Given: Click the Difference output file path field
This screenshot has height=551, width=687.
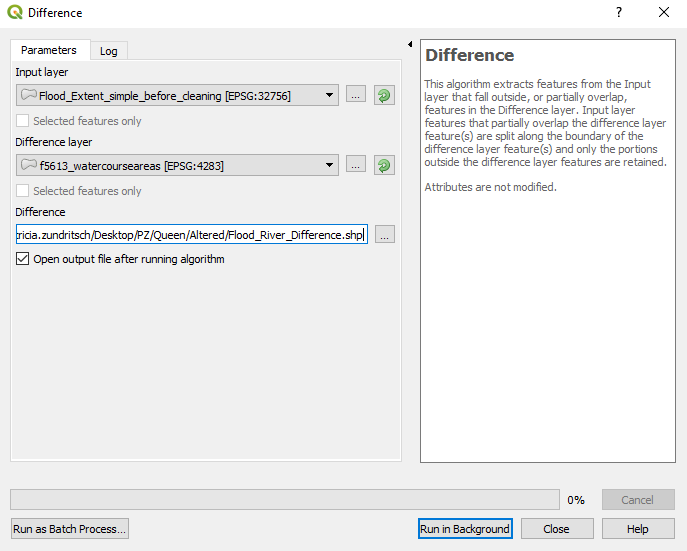Looking at the screenshot, I should [x=190, y=235].
